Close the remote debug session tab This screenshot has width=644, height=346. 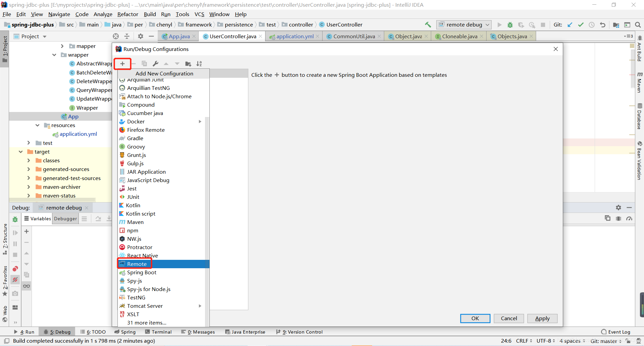(x=87, y=208)
